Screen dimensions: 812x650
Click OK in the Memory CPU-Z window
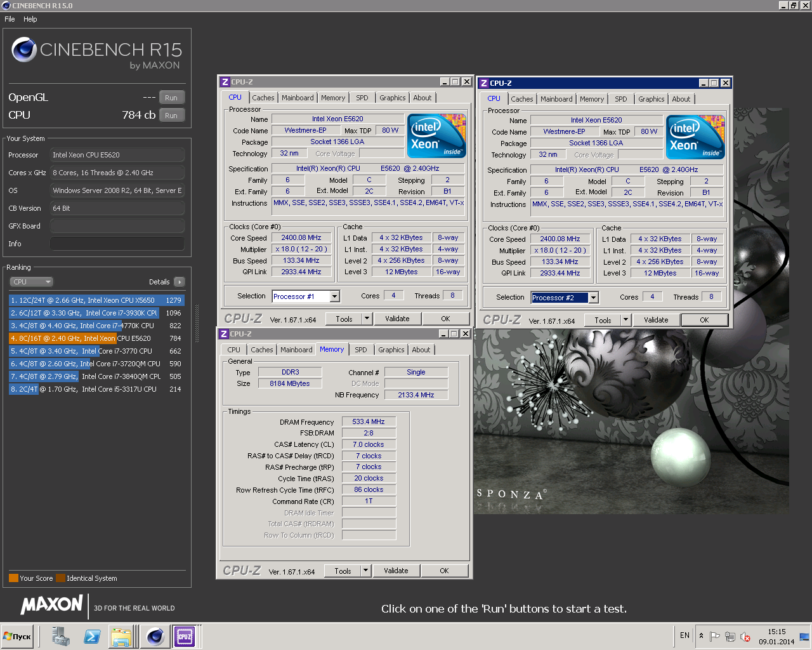pos(444,571)
